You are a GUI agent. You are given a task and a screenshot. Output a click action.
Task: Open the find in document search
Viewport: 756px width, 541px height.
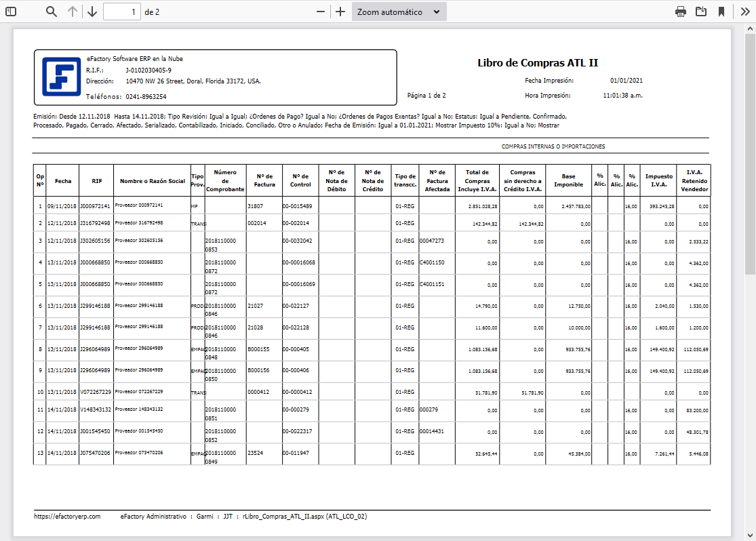pyautogui.click(x=52, y=12)
